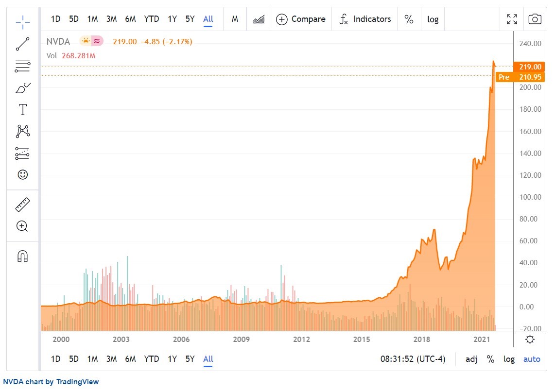Screen dimensions: 555x392
Task: Open the M interval dropdown
Action: (x=235, y=19)
